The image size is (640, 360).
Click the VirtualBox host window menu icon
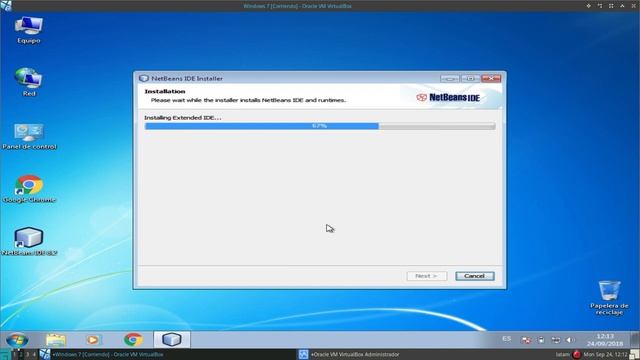tap(6, 6)
